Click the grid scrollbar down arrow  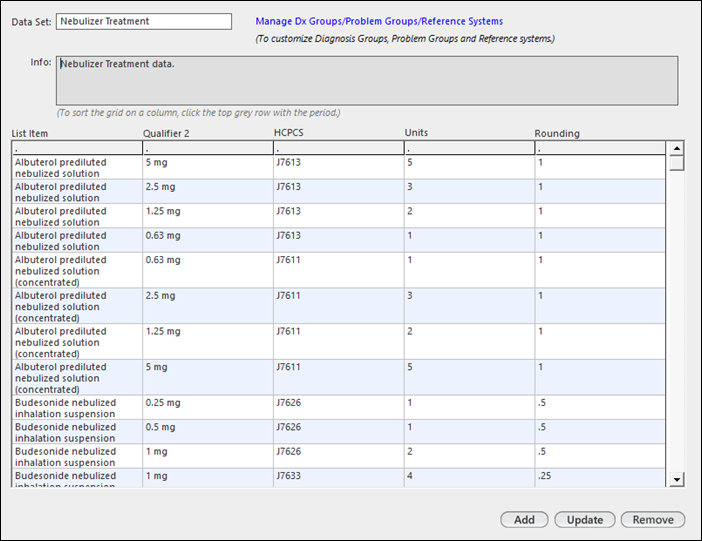coord(676,480)
